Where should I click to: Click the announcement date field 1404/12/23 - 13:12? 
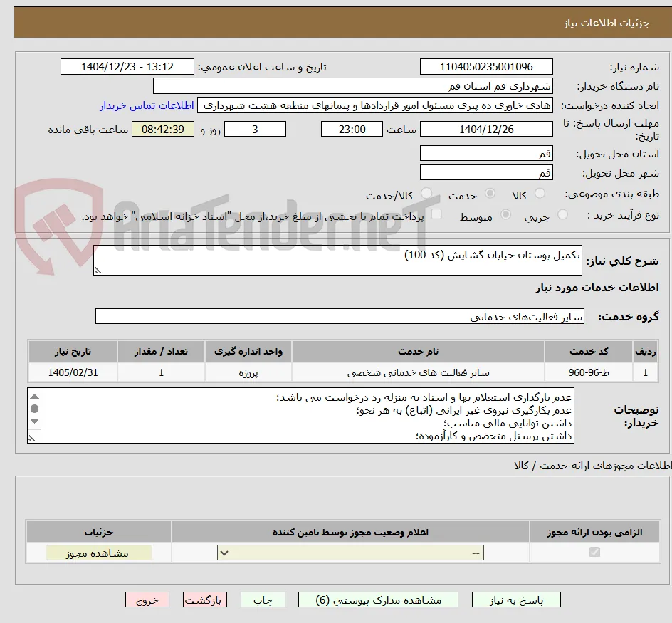click(x=127, y=67)
